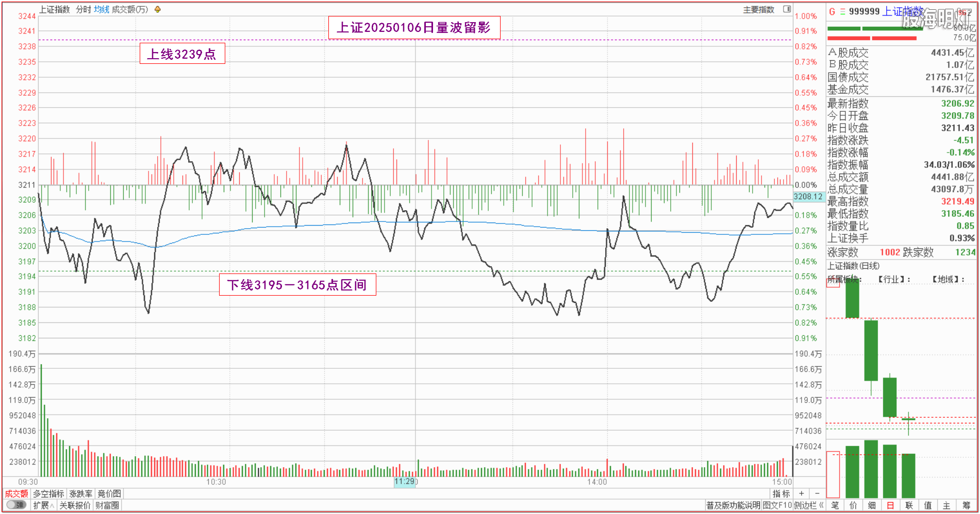Click the minus button next to 指标

click(817, 493)
